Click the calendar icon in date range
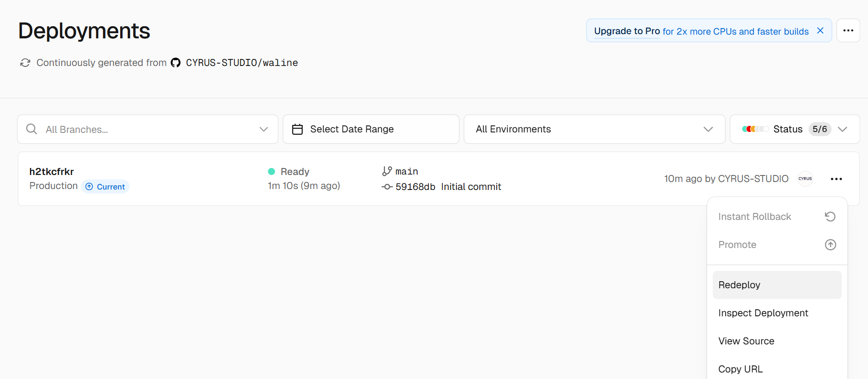 point(297,129)
